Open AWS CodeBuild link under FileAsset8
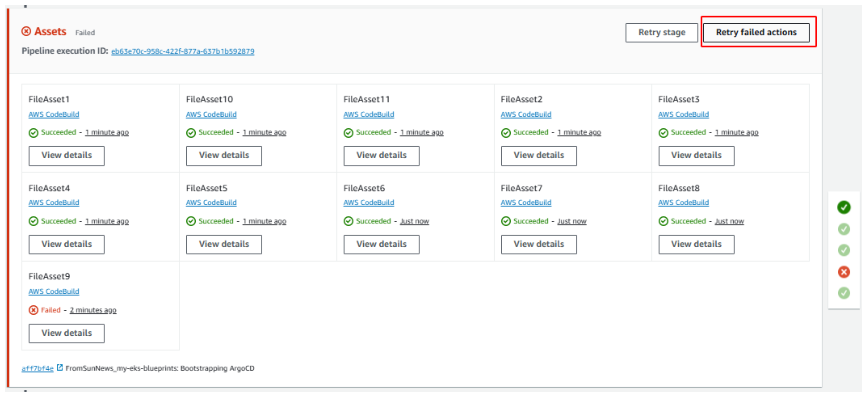This screenshot has width=868, height=397. (x=683, y=203)
